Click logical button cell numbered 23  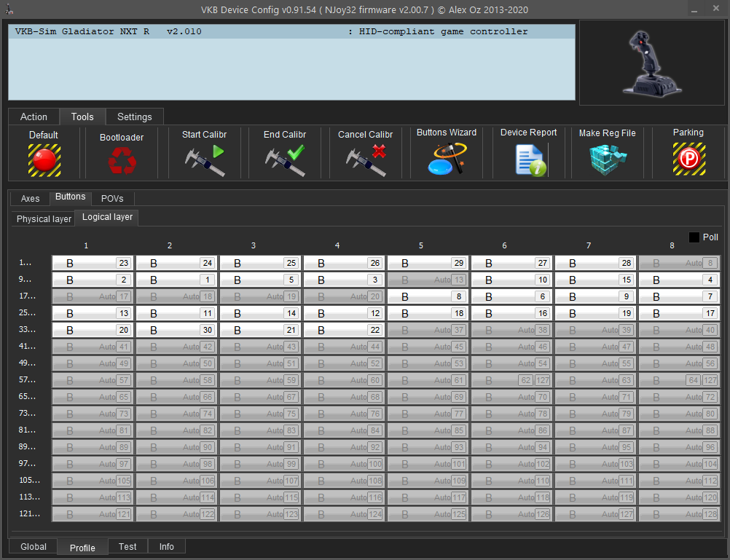coord(93,263)
